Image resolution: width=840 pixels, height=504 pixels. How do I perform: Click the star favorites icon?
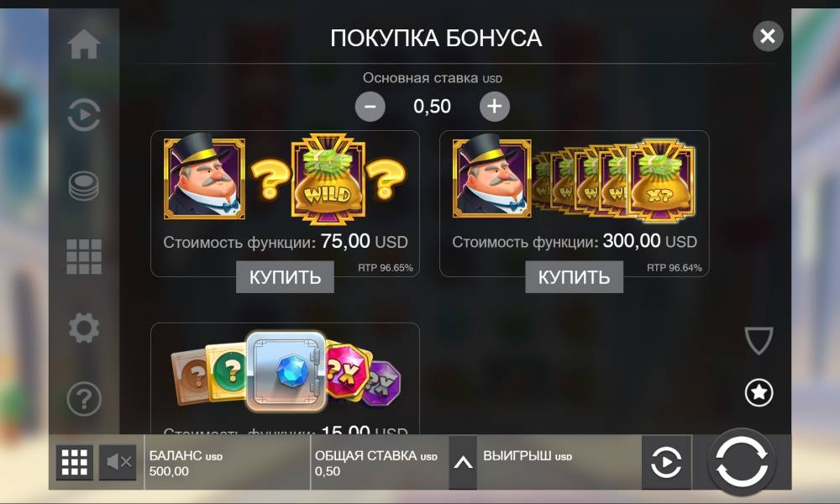coord(759,392)
